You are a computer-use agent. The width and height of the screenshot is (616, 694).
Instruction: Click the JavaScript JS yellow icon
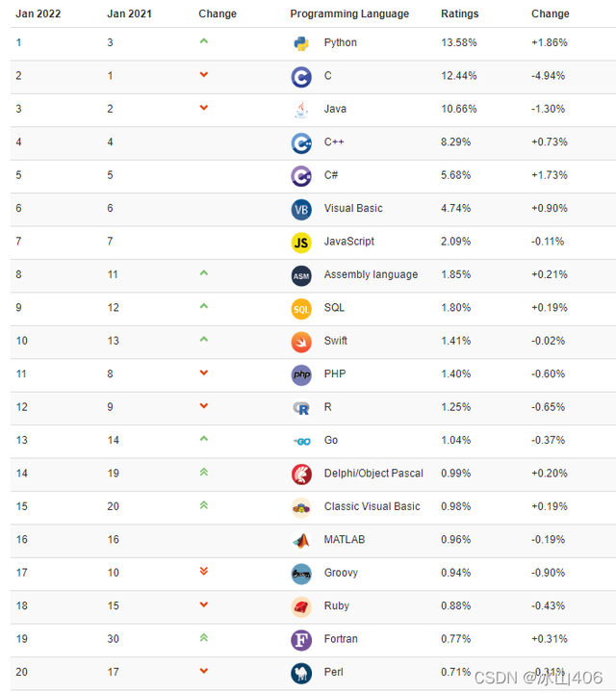pos(301,243)
